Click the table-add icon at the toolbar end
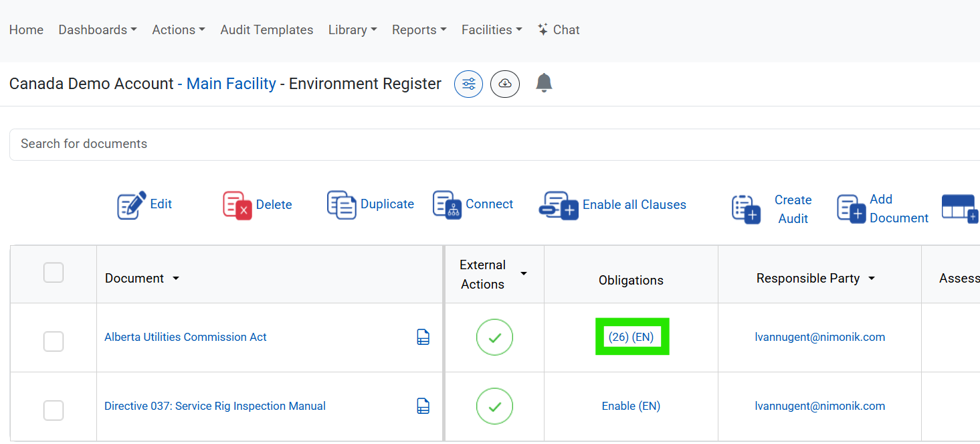This screenshot has width=980, height=444. tap(960, 208)
